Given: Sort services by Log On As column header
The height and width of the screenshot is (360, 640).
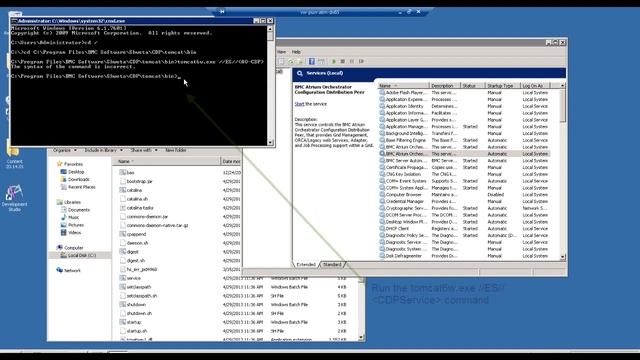Looking at the screenshot, I should 535,86.
